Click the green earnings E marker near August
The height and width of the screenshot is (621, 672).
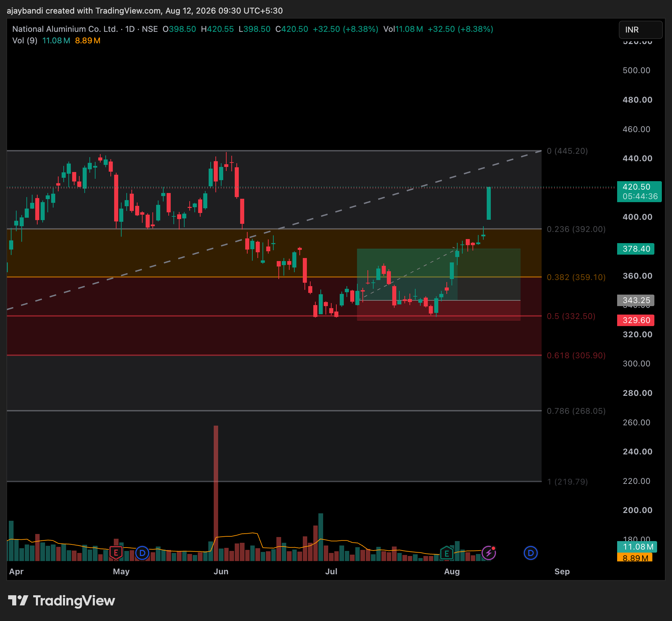click(x=447, y=553)
